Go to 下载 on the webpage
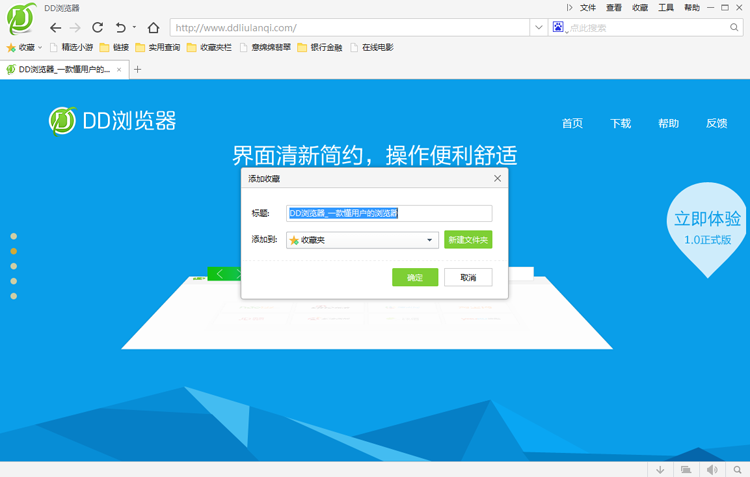This screenshot has width=750, height=477. pos(620,123)
